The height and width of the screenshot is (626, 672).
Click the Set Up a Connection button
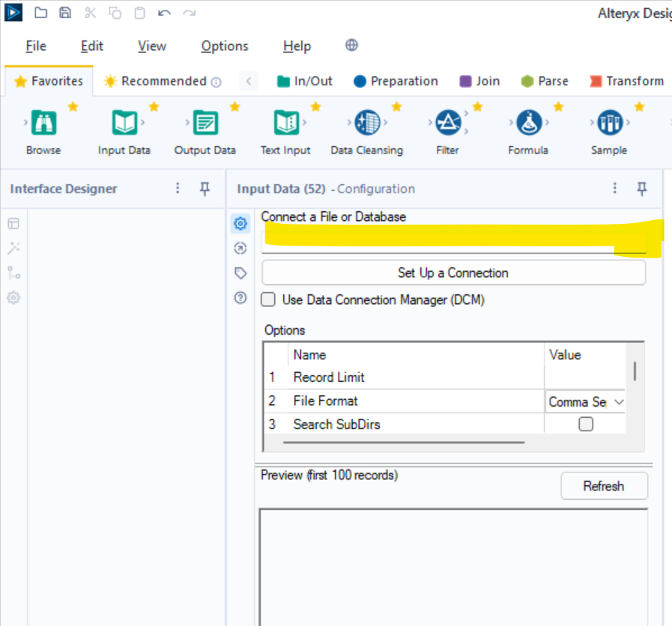tap(452, 273)
